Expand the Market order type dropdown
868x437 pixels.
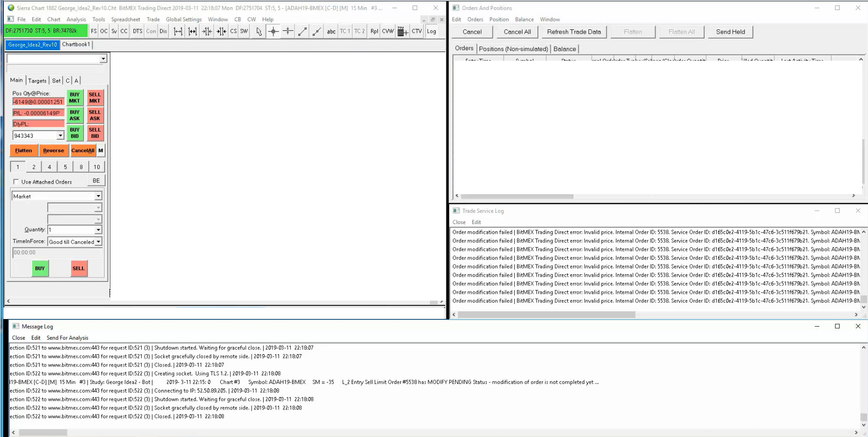coord(98,196)
